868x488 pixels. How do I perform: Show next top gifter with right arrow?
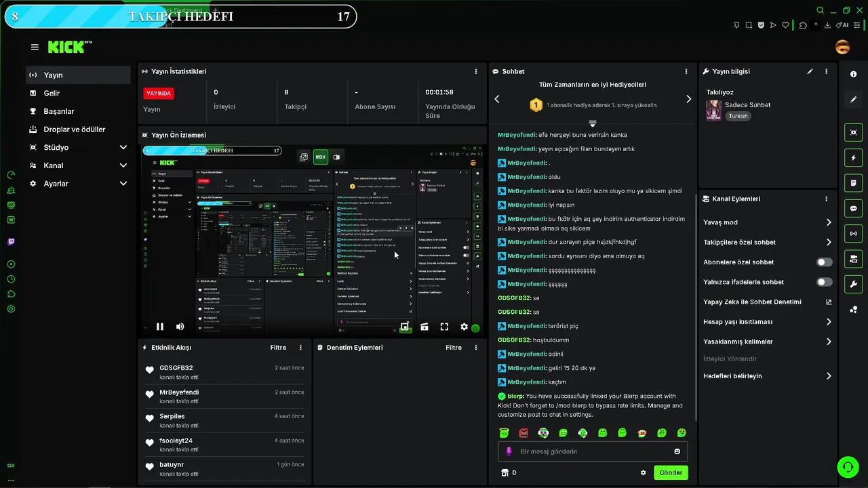click(x=688, y=99)
